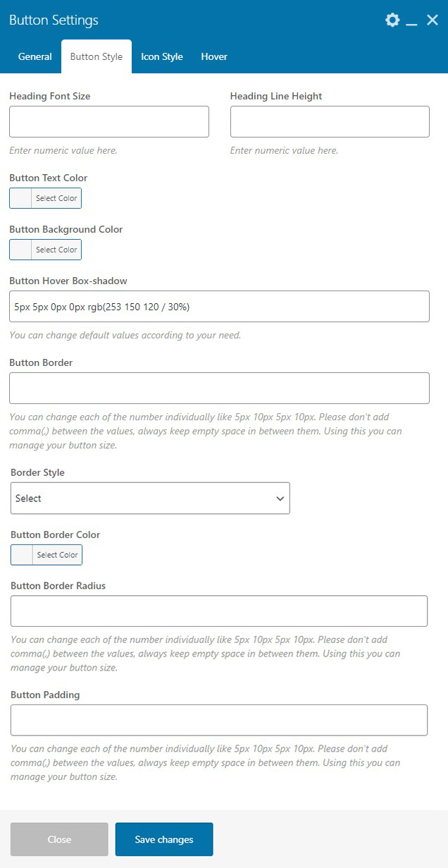Click the Heading Font Size field
448x868 pixels.
point(109,121)
